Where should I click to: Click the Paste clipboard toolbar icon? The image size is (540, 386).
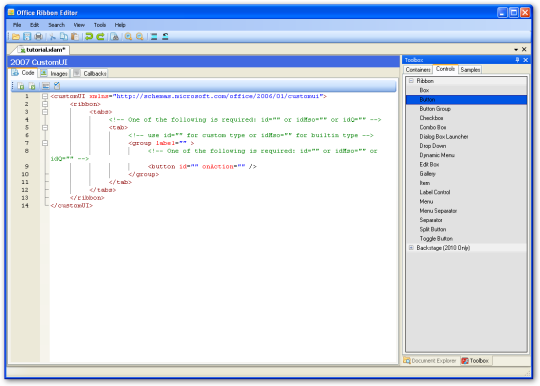click(75, 36)
